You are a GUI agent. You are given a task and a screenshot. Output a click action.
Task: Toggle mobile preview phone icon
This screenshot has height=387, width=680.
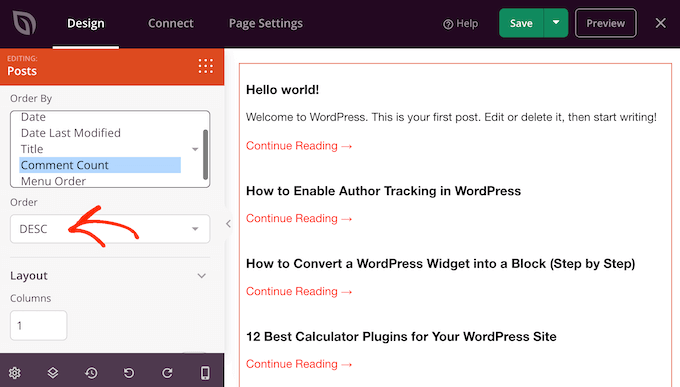[x=205, y=373]
